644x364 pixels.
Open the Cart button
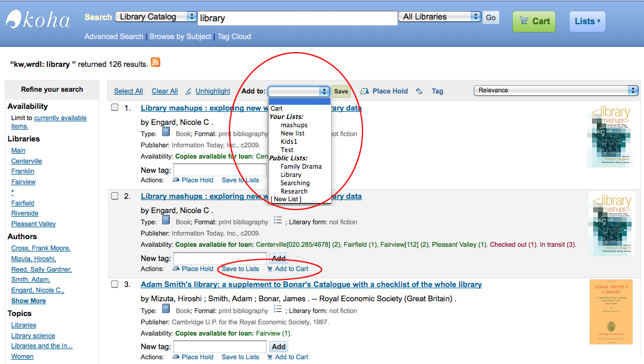[534, 21]
